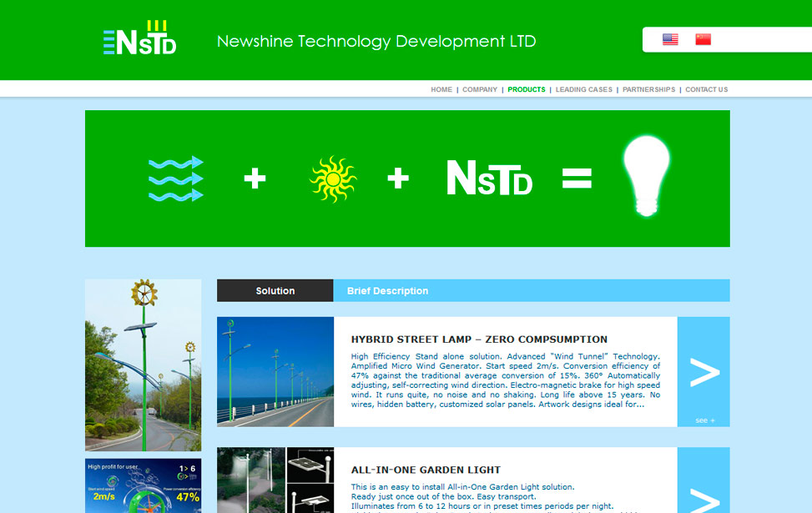Open the hybrid street lamp road thumbnail
Viewport: 812px width, 513px height.
click(275, 372)
